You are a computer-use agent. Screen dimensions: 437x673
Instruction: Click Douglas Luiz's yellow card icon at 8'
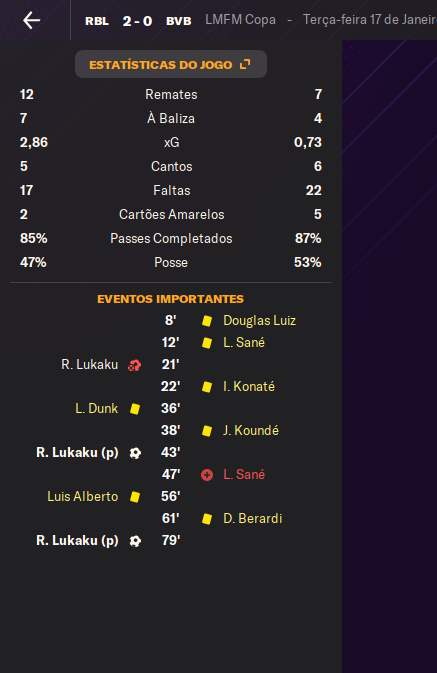tap(207, 321)
